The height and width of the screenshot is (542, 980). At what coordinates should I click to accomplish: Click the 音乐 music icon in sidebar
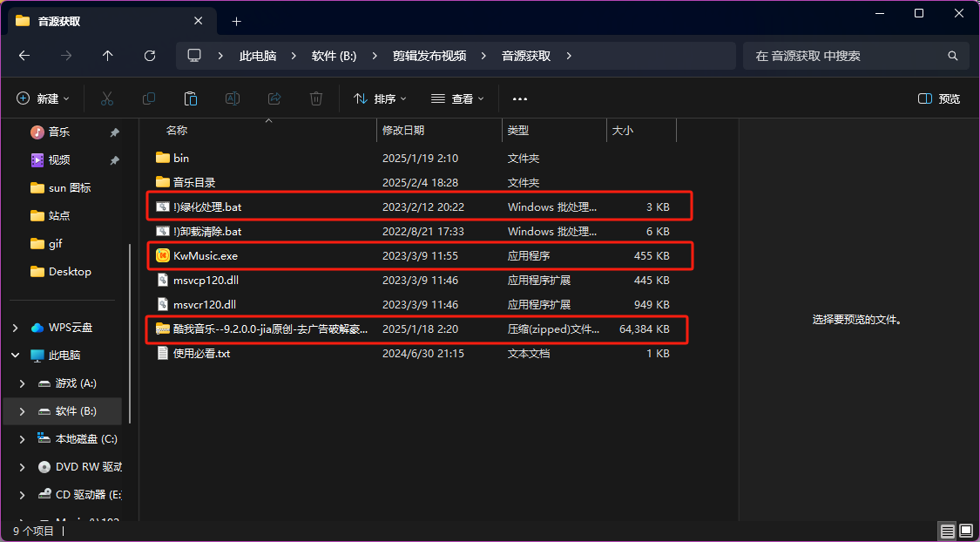click(37, 132)
